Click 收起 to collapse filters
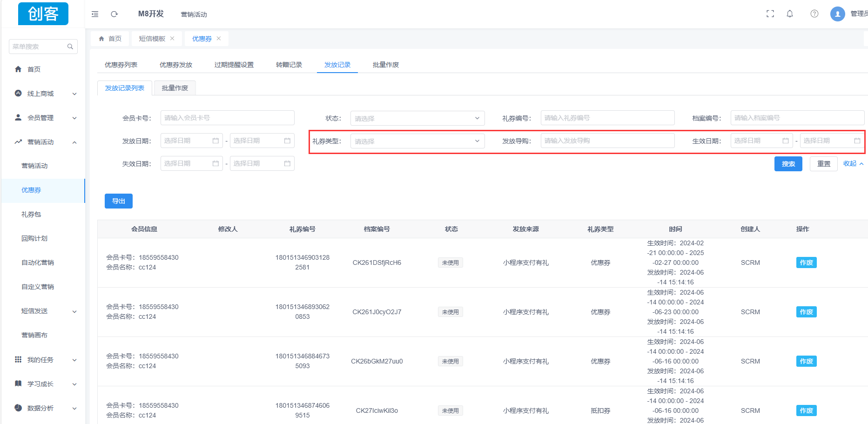The width and height of the screenshot is (868, 424). [x=853, y=164]
